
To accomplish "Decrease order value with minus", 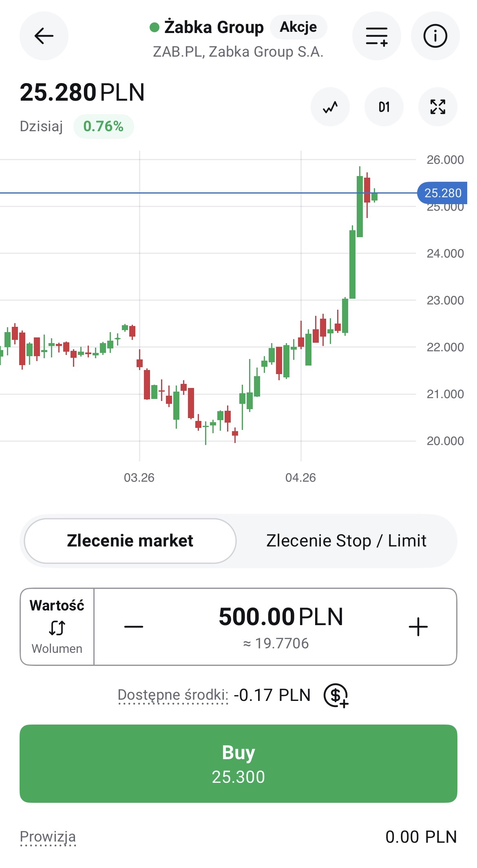I will point(134,627).
